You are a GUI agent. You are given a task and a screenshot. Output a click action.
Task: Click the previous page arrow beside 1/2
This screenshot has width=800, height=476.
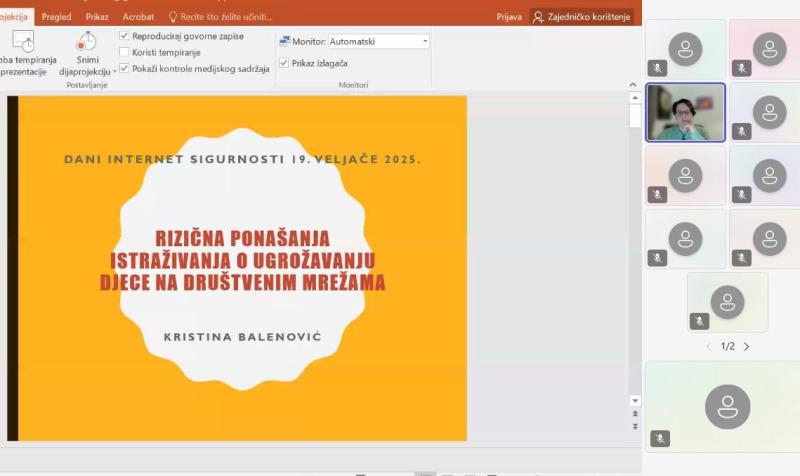click(x=709, y=347)
